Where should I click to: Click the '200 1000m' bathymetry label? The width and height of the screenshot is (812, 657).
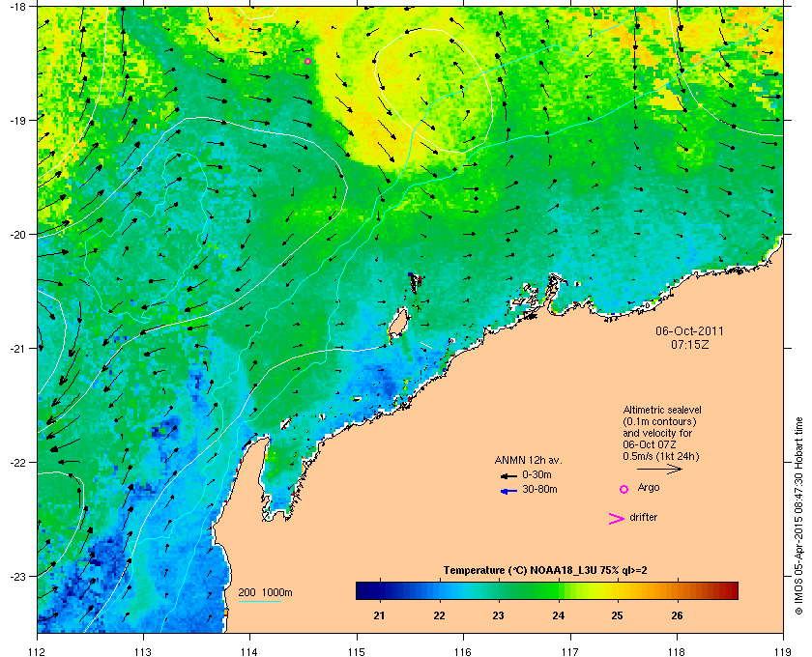tap(265, 592)
